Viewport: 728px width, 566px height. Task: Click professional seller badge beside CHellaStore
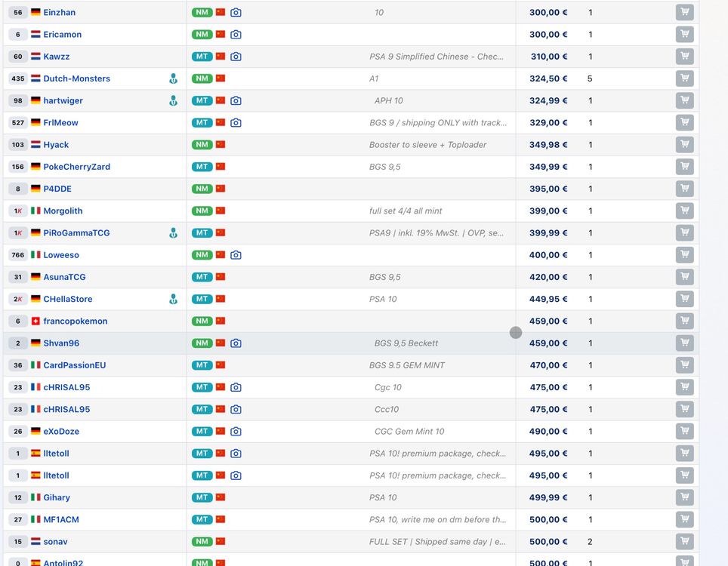(x=173, y=299)
